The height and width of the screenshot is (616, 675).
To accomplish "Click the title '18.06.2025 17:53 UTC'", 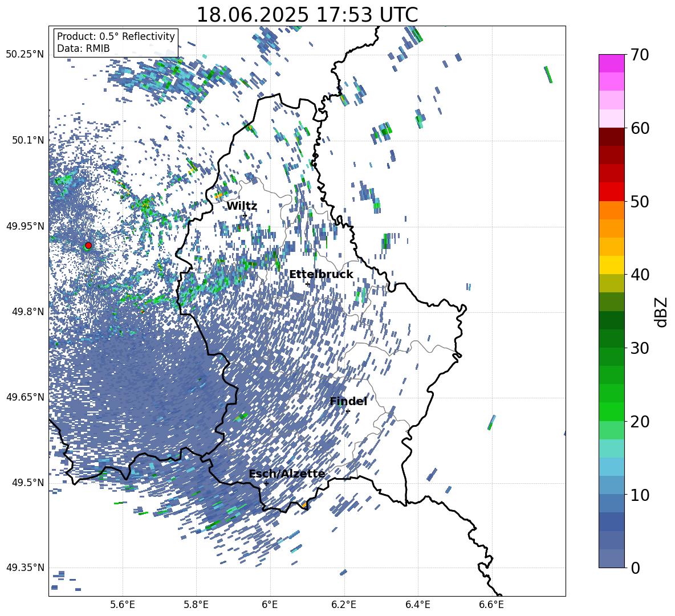I will tap(307, 15).
